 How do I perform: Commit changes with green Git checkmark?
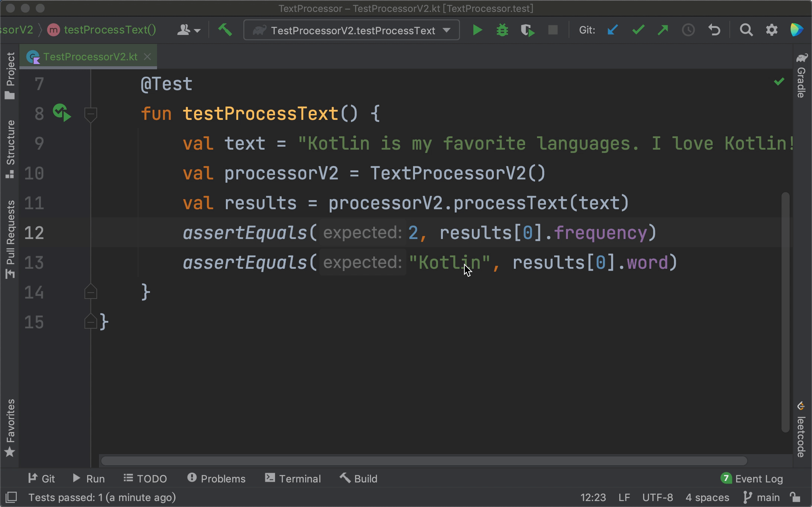click(x=638, y=30)
